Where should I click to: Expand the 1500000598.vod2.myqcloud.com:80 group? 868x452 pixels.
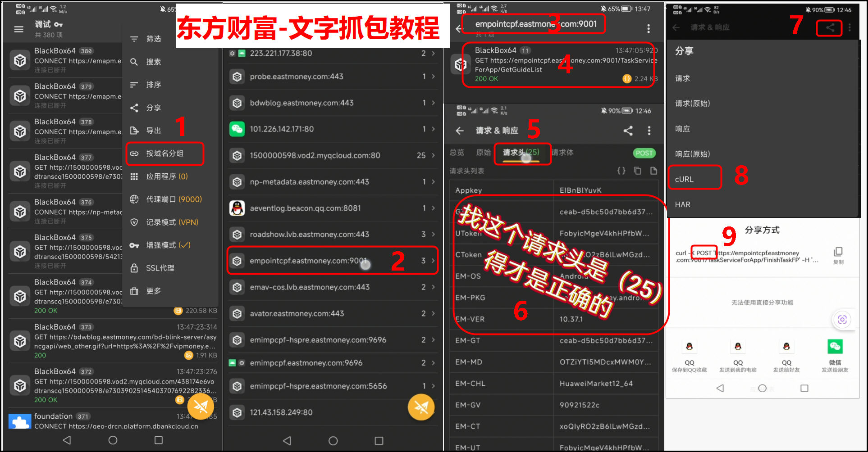[x=333, y=155]
